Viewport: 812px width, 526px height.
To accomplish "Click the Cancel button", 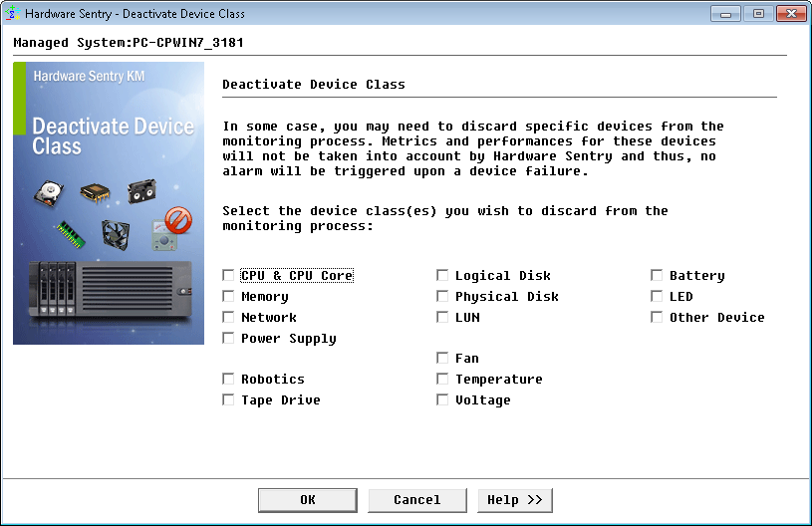I will click(417, 500).
